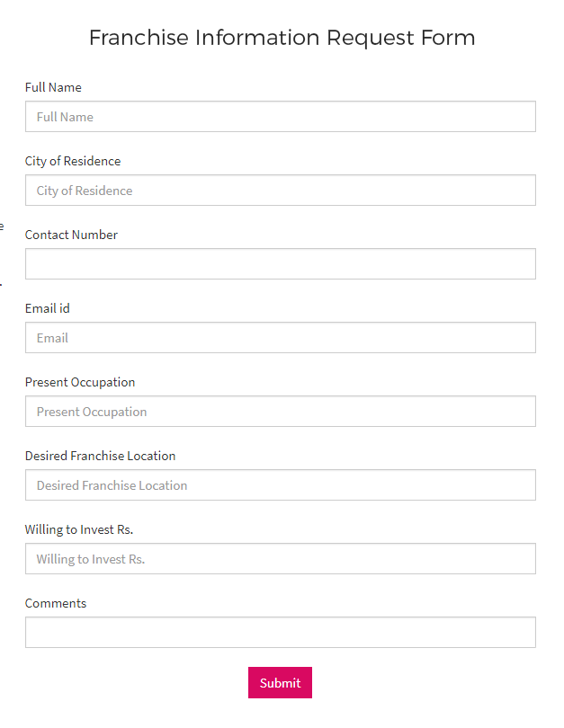Viewport: 564px width, 728px height.
Task: Click the "Comments" label above the box
Action: pos(56,603)
